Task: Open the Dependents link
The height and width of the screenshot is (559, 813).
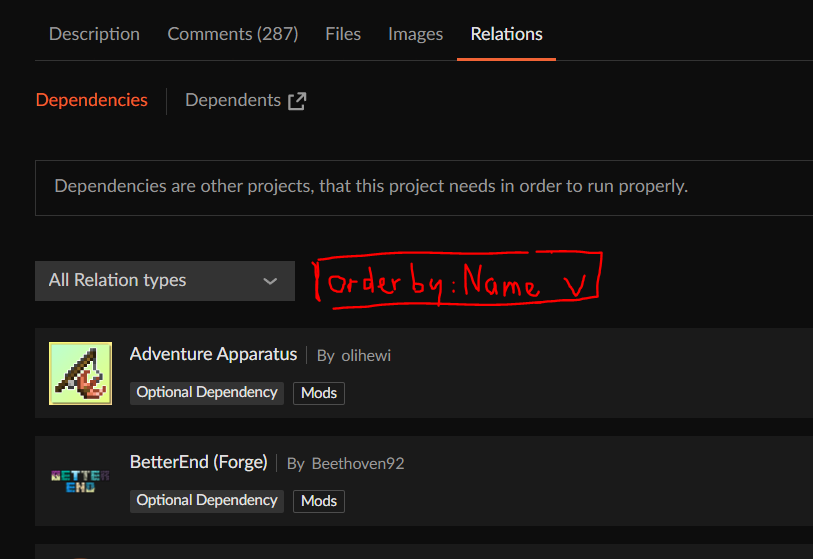Action: click(x=233, y=100)
